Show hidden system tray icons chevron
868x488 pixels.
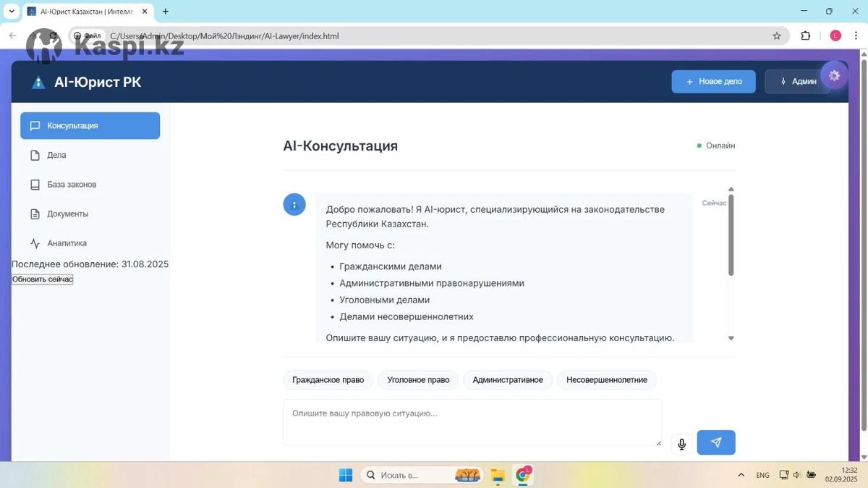[741, 475]
